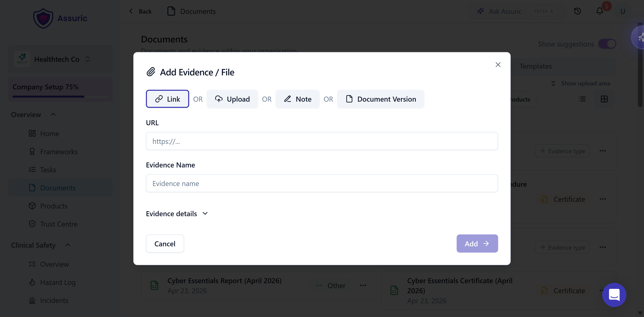Focus the Evidence name field

point(322,183)
